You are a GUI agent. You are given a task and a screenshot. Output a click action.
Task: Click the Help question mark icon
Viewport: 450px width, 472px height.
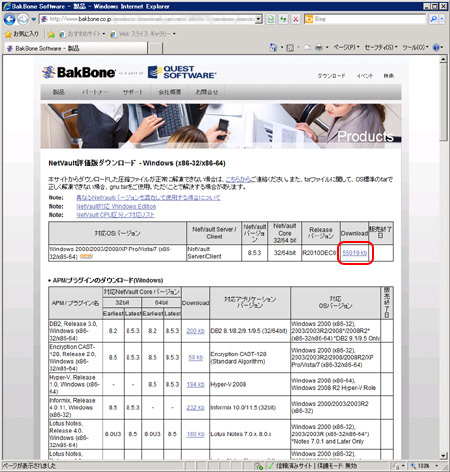coord(436,48)
